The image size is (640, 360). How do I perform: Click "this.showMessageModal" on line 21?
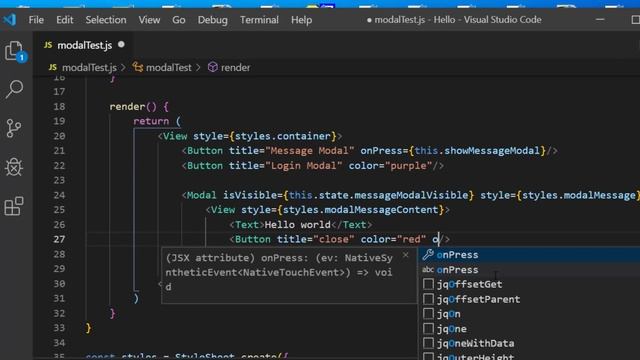[477, 151]
